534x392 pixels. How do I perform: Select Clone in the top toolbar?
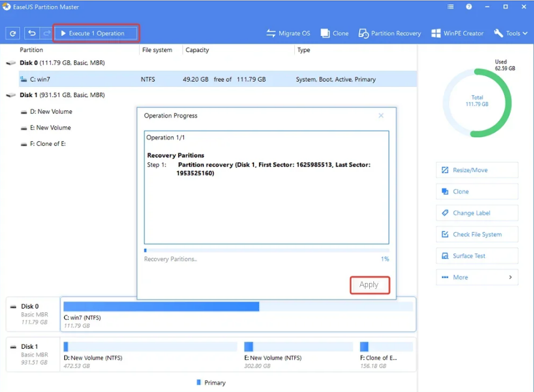334,34
